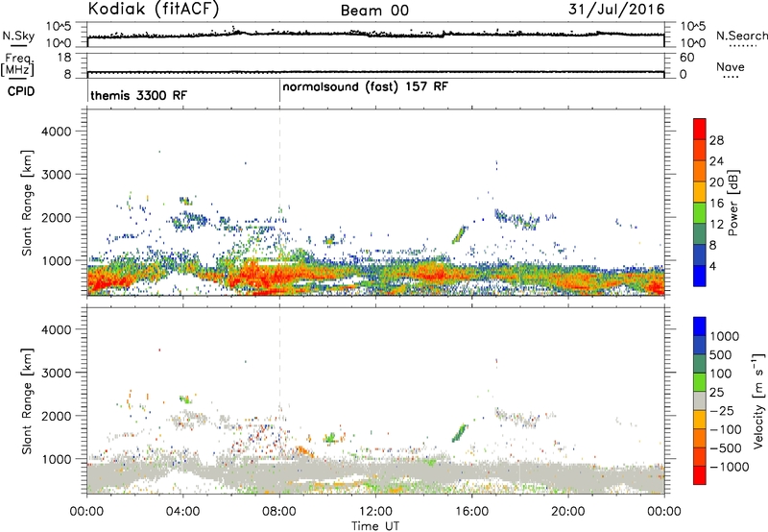768x532 pixels.
Task: Click the Slant Range label of velocity panel
Action: [27, 401]
